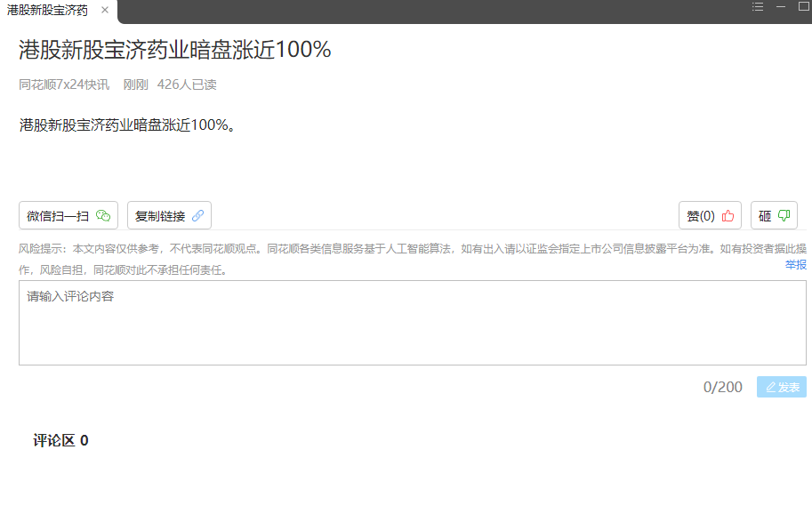Click the WeChat icon in share button
Screen dimensions: 812x522
click(103, 215)
